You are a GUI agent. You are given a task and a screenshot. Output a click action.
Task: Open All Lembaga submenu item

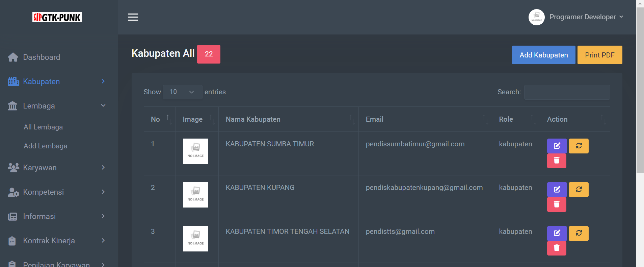tap(43, 127)
